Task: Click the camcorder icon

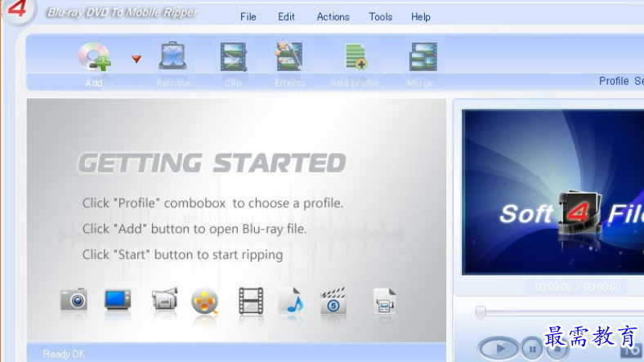Action: (164, 299)
